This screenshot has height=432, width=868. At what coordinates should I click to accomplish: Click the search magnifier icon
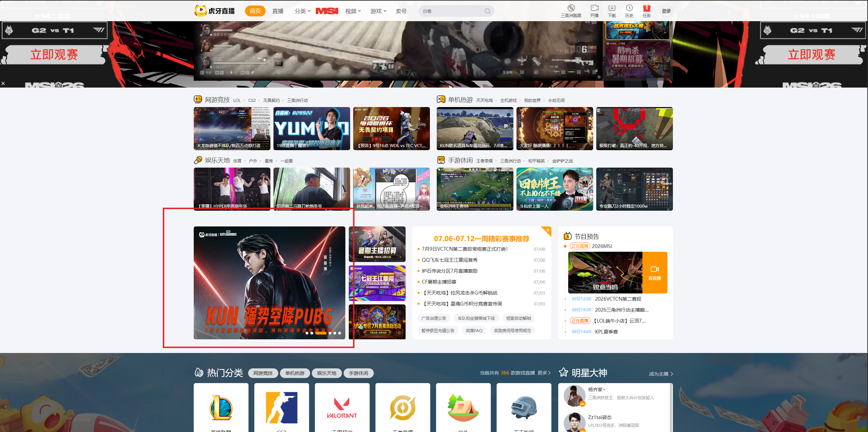(487, 11)
